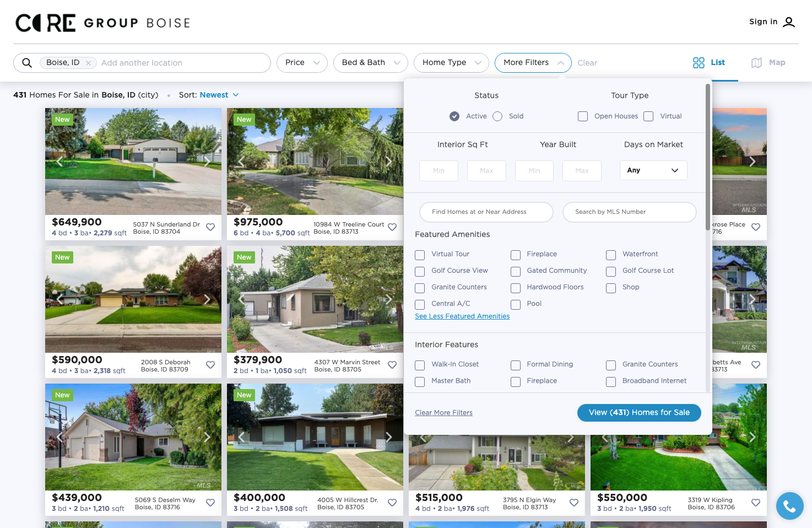Favorite the $649,900 Sunderland Dr listing
Viewport: 812px width, 528px height.
tap(210, 227)
